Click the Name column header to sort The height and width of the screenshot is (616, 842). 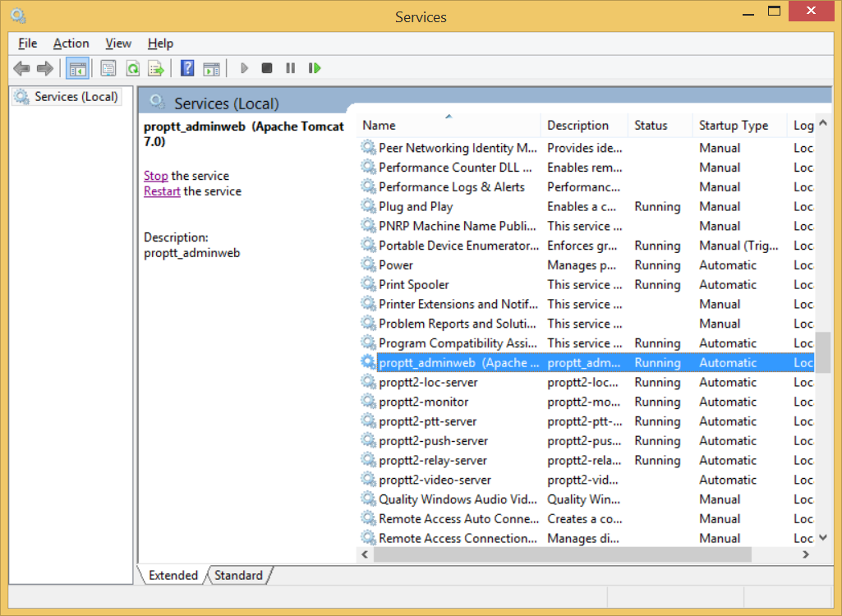[379, 126]
